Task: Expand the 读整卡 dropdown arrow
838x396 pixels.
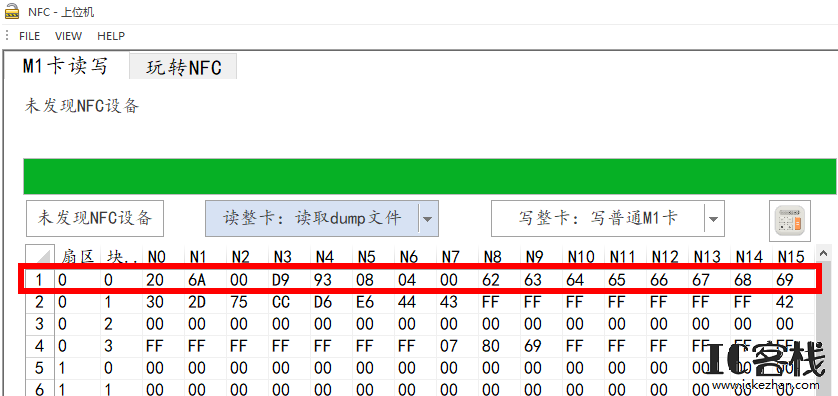Action: tap(428, 219)
